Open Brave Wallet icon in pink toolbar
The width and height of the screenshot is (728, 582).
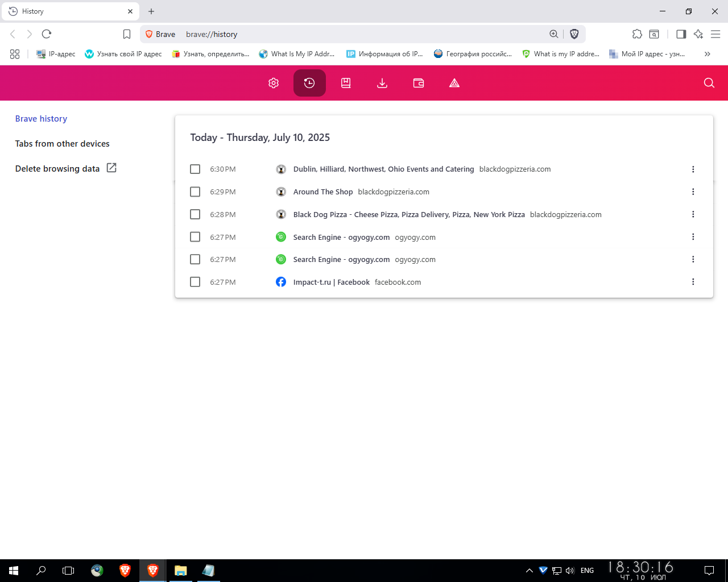(419, 83)
